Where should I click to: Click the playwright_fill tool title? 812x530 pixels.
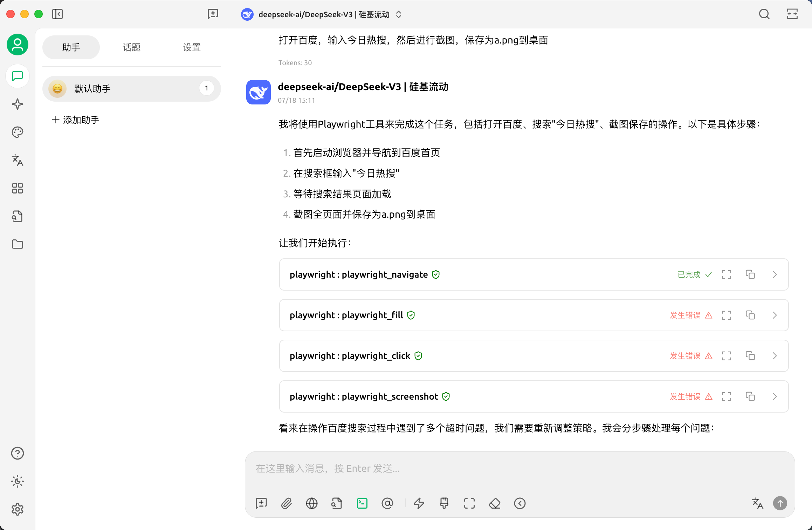346,315
